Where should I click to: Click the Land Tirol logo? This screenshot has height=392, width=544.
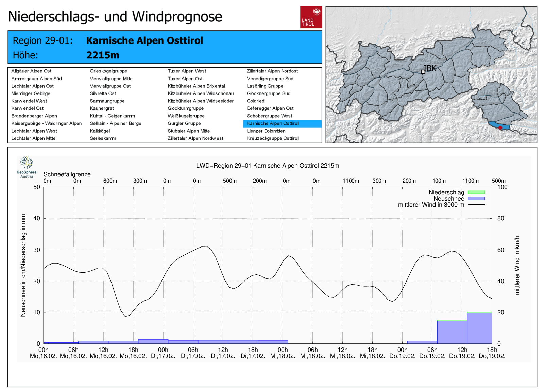[311, 17]
